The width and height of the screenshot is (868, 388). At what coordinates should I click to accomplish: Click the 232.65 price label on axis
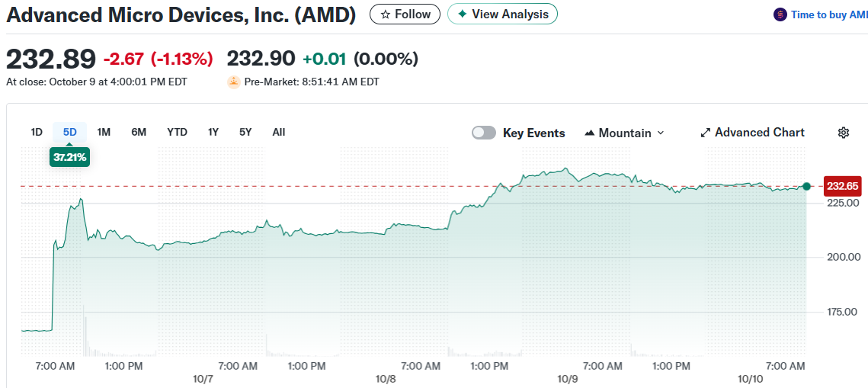[x=842, y=186]
